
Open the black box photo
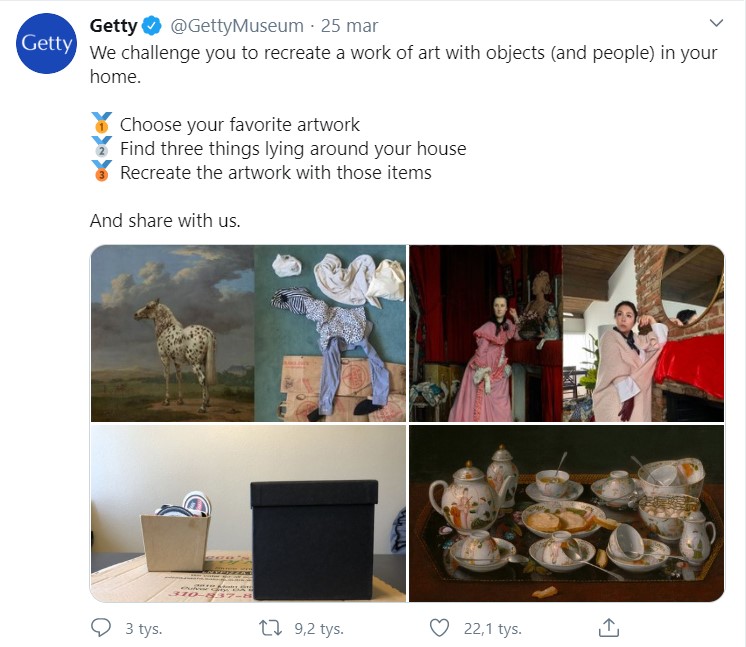pos(248,514)
